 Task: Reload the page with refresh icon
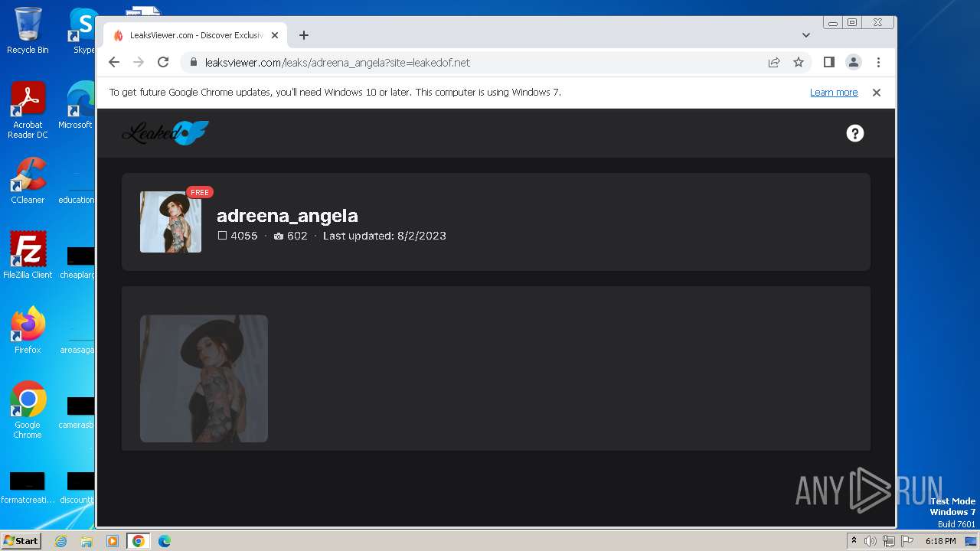(x=163, y=63)
